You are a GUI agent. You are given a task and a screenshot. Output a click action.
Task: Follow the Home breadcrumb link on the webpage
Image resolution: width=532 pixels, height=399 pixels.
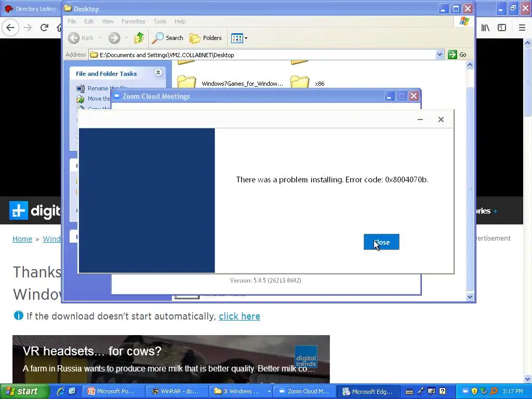pos(22,239)
